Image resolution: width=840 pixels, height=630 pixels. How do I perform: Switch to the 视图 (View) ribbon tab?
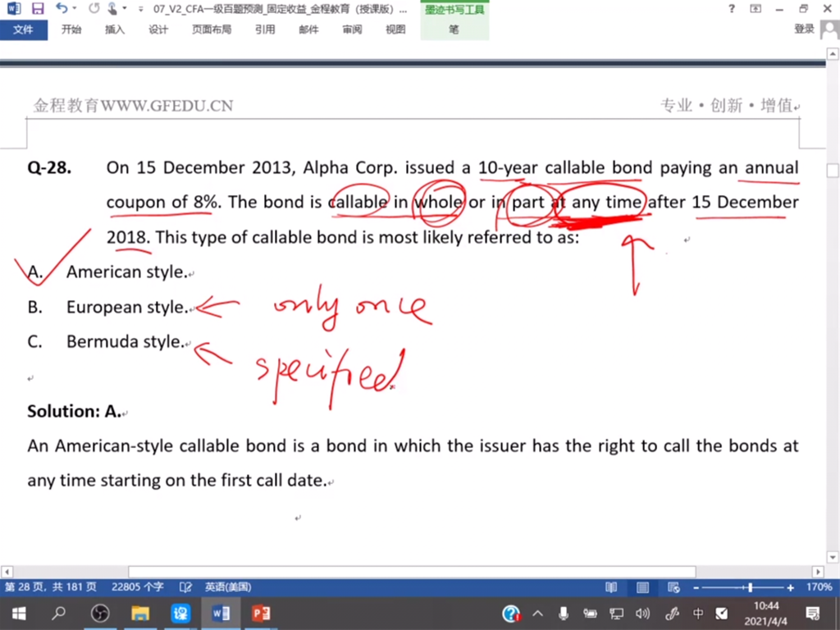coord(395,30)
